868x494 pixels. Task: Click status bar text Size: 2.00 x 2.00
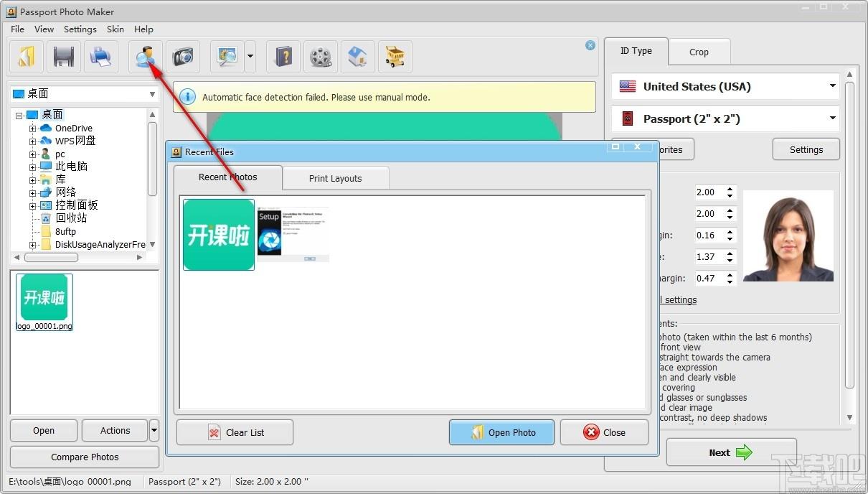tap(272, 482)
